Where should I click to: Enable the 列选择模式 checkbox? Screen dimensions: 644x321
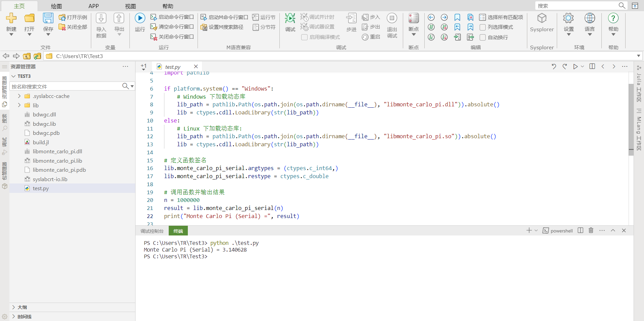pyautogui.click(x=483, y=27)
